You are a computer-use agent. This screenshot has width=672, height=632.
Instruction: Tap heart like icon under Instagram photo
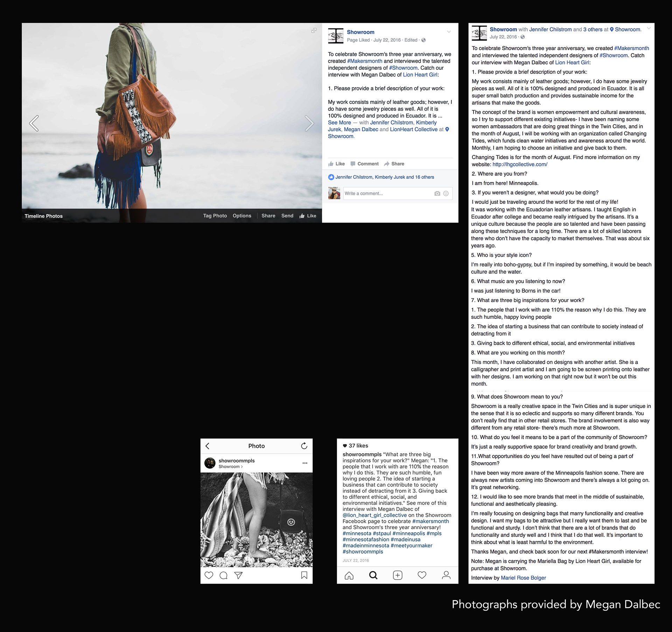pyautogui.click(x=209, y=575)
